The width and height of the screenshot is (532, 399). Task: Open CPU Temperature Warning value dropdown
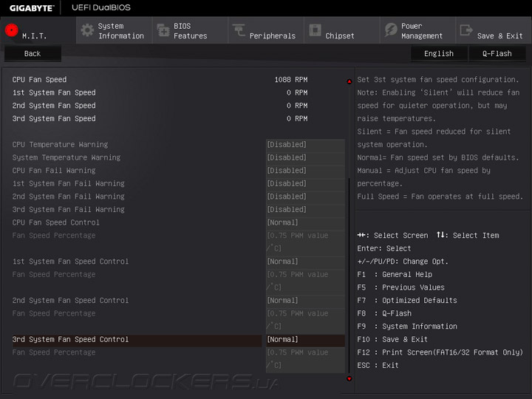click(x=305, y=145)
